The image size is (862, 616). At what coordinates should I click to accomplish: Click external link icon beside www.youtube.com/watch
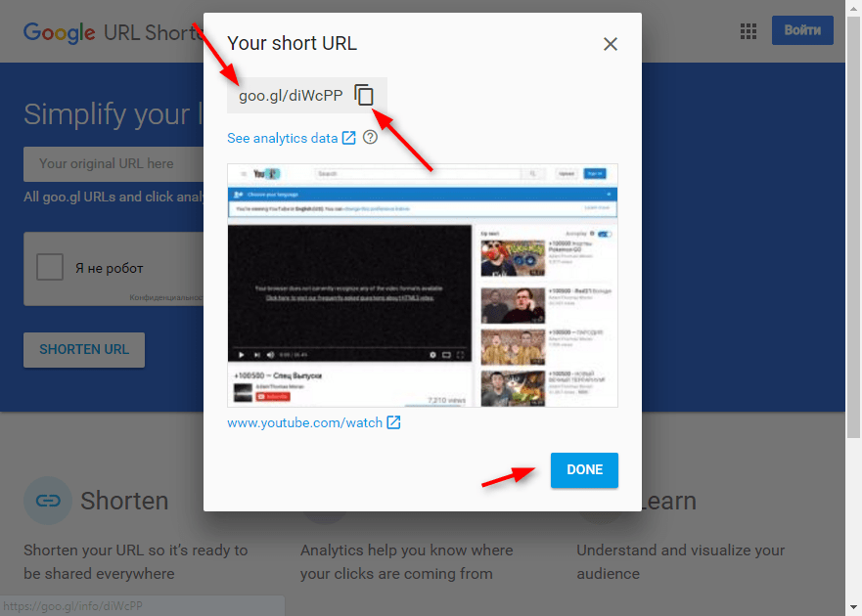coord(393,422)
